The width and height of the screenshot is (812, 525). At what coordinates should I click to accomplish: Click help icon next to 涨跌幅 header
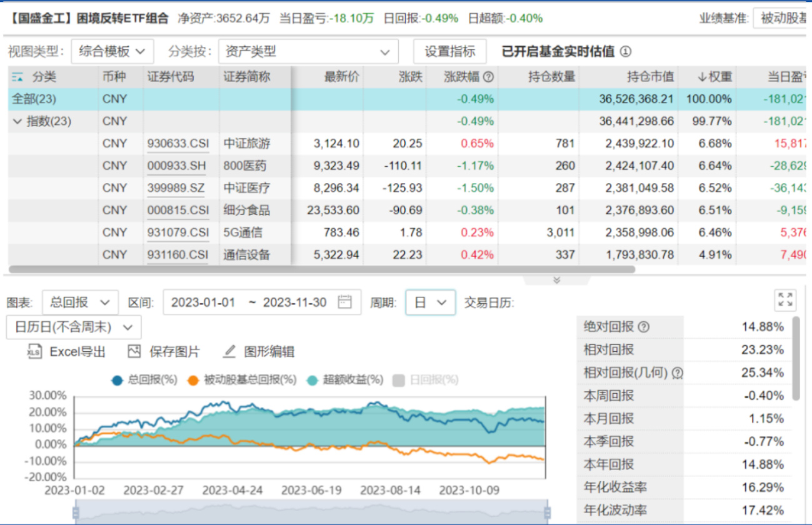pyautogui.click(x=489, y=77)
